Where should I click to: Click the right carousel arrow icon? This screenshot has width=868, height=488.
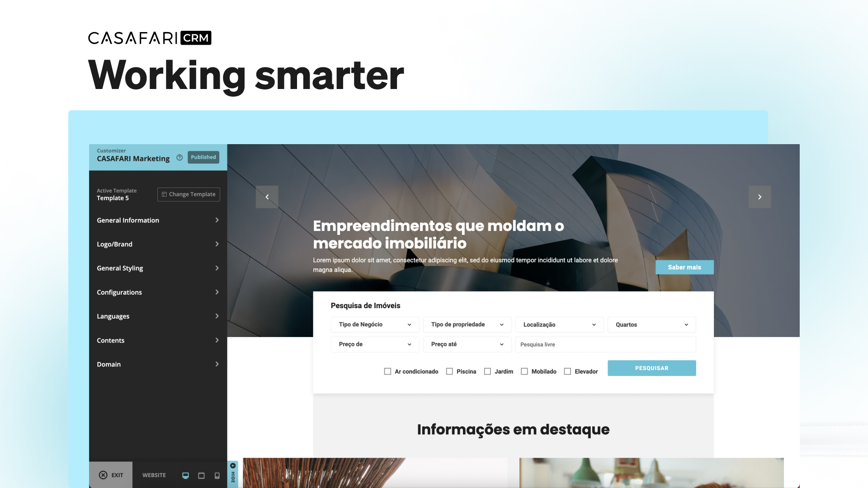(759, 197)
